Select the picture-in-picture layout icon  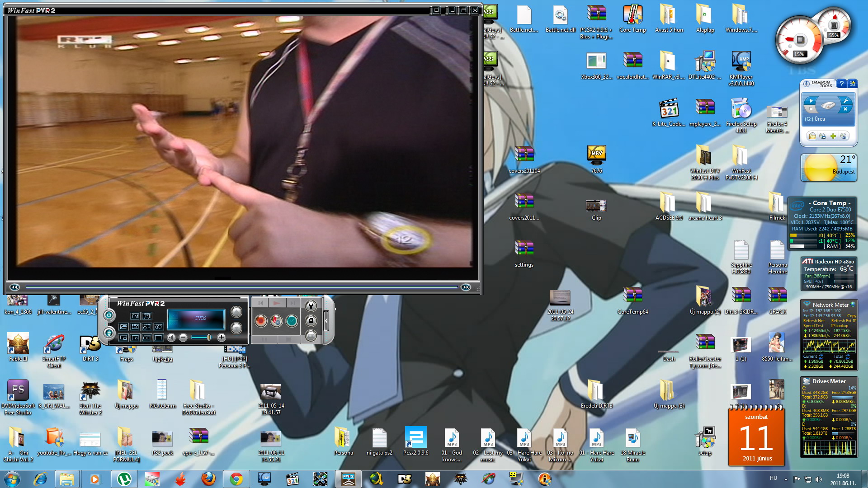click(135, 338)
